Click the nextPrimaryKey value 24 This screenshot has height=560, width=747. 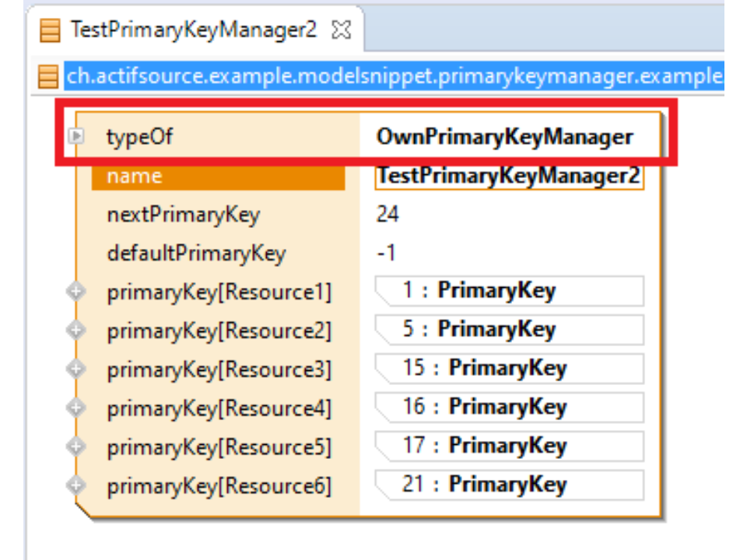388,215
